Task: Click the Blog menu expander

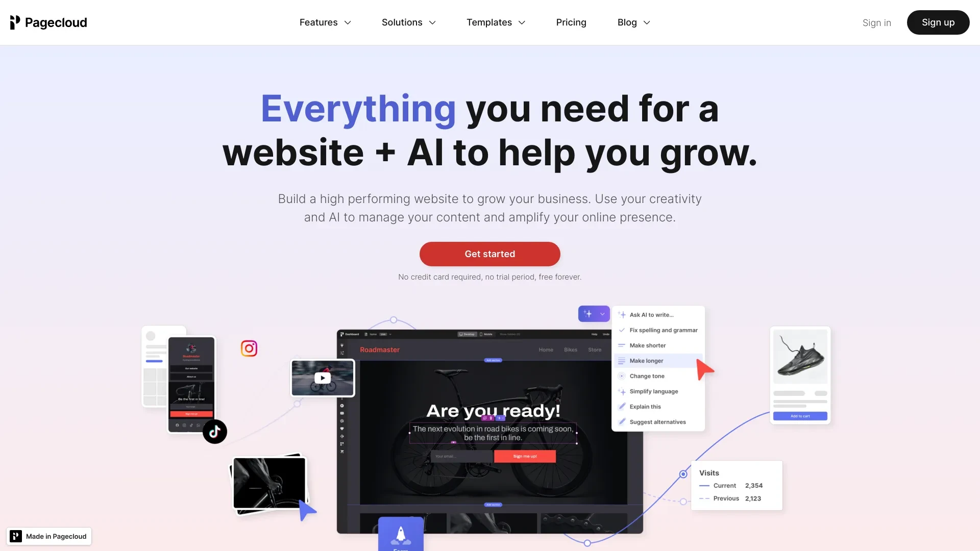Action: click(x=646, y=22)
